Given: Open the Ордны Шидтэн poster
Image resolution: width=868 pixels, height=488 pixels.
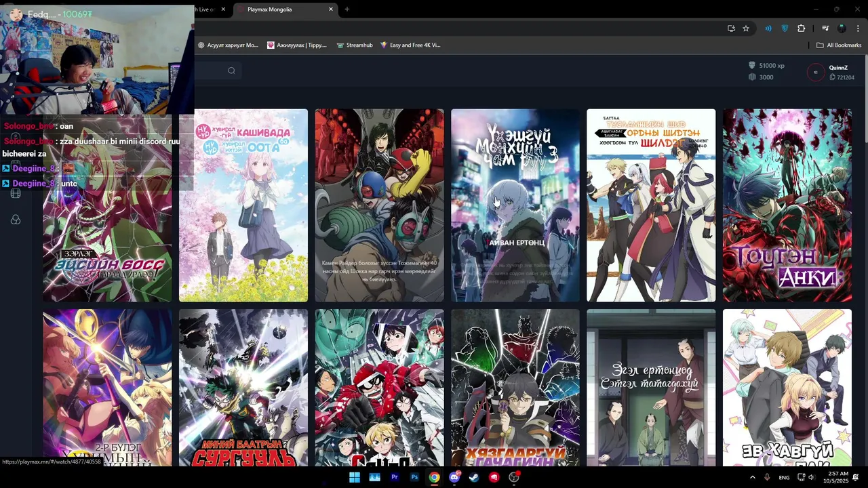Looking at the screenshot, I should pyautogui.click(x=651, y=205).
